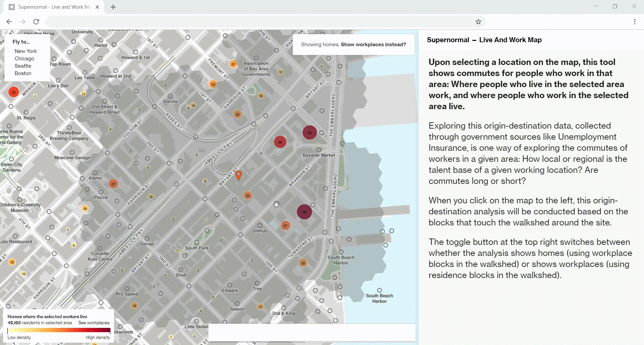The image size is (644, 345).
Task: Toggle to show workplaces instead
Action: coord(373,45)
